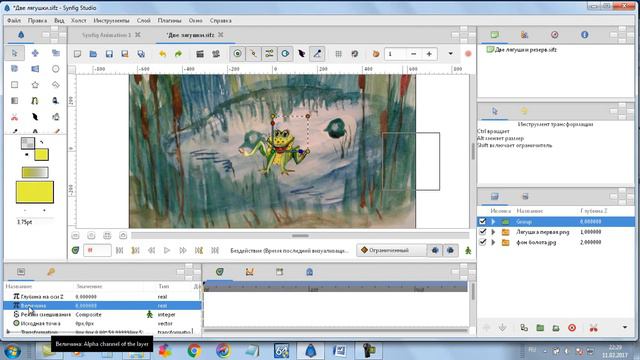
Task: Toggle position handles display in toolbar
Action: point(238,54)
